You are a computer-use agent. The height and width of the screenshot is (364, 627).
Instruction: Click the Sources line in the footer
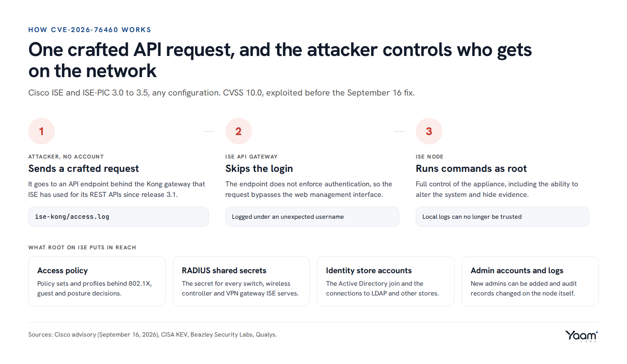point(152,335)
